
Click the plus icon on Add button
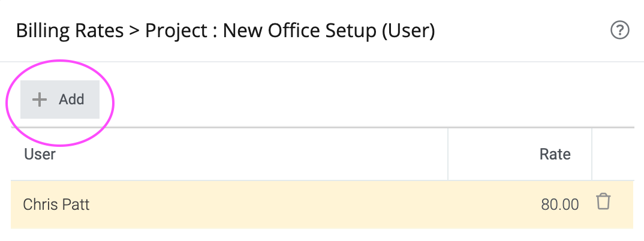tap(40, 100)
